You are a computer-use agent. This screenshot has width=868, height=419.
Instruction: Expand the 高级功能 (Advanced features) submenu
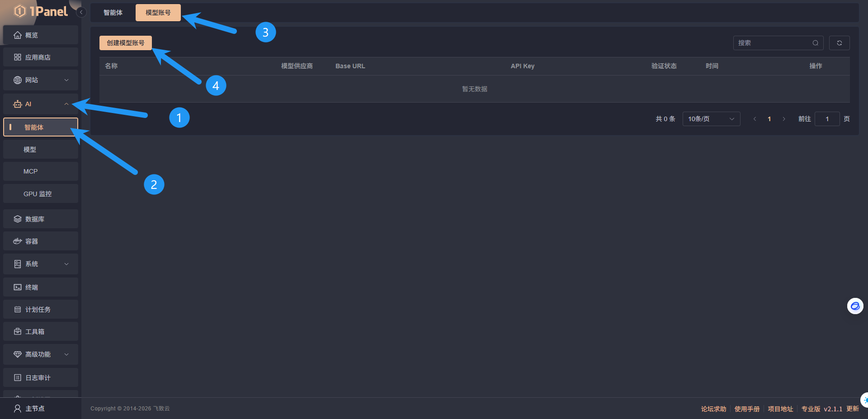tap(66, 354)
